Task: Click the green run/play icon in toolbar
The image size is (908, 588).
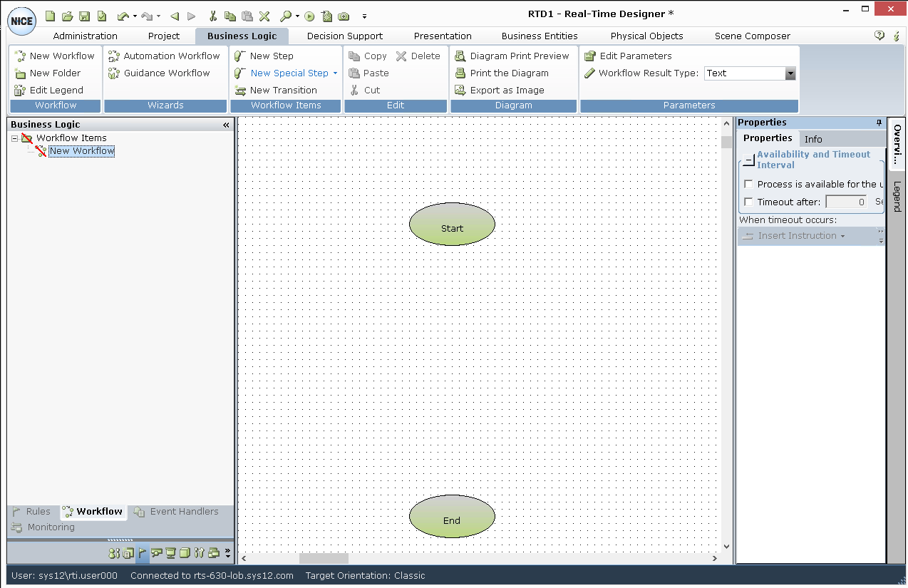Action: coord(309,16)
